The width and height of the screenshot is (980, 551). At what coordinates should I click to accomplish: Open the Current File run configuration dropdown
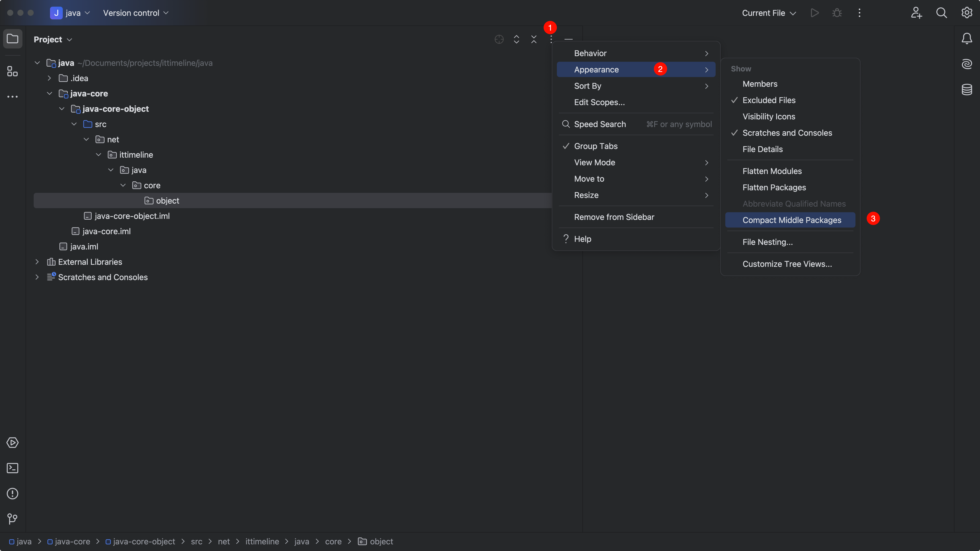pos(769,13)
